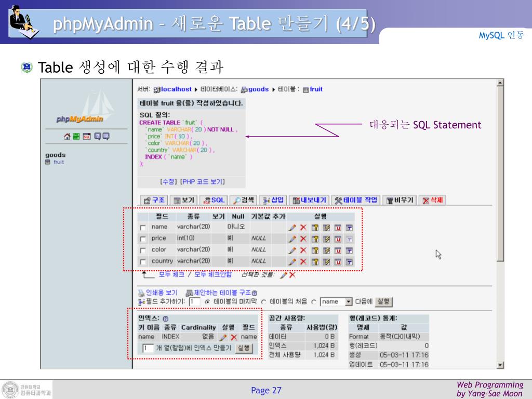Open the SQL query window icon in sidebar

87,137
